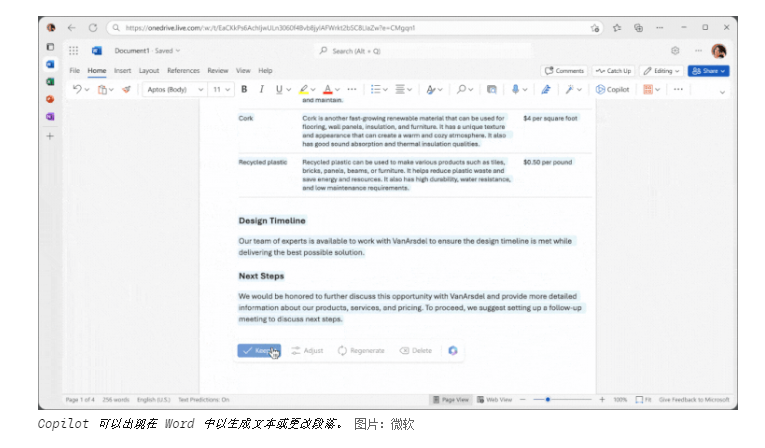Undo the last action
The image size is (765, 448).
click(77, 89)
